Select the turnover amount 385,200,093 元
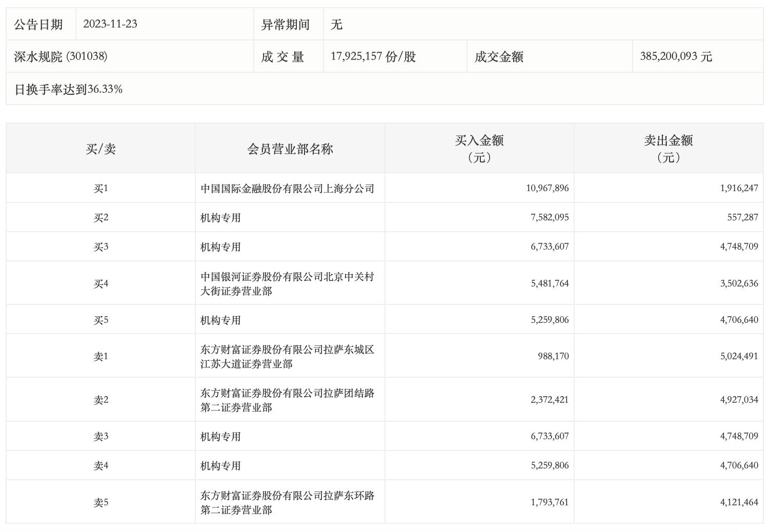The image size is (771, 532). tap(676, 56)
